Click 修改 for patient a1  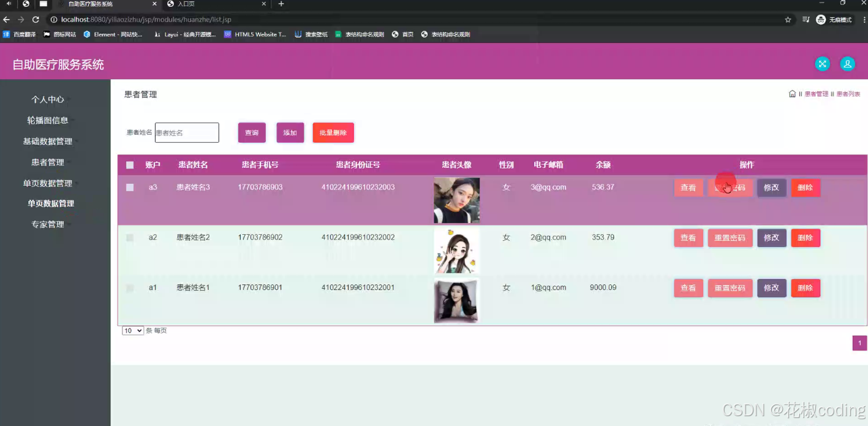[x=772, y=288]
